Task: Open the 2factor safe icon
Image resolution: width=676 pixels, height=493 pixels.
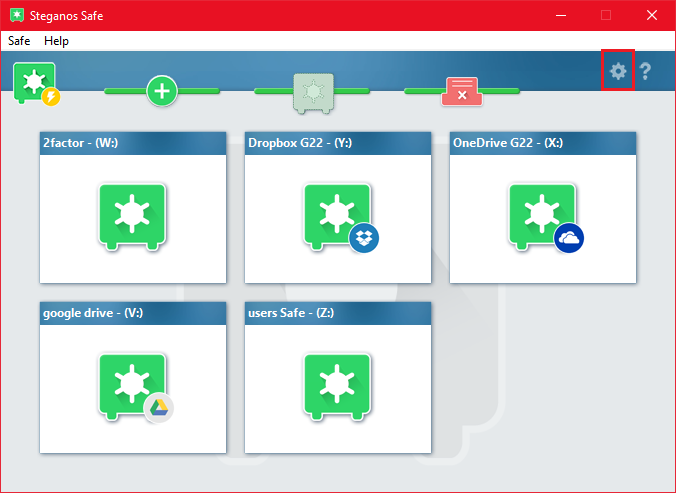Action: (132, 214)
